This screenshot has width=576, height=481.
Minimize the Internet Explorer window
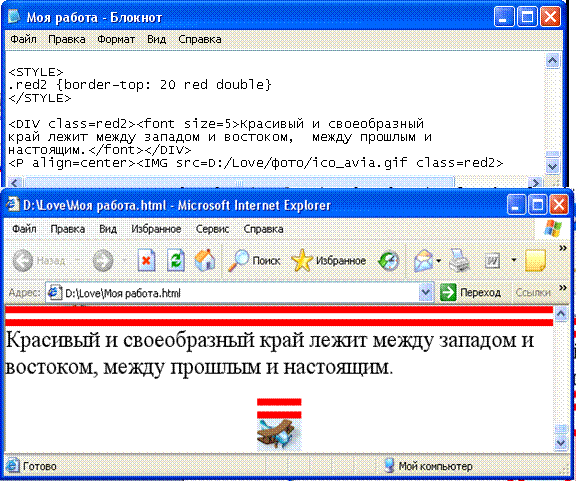pos(516,205)
